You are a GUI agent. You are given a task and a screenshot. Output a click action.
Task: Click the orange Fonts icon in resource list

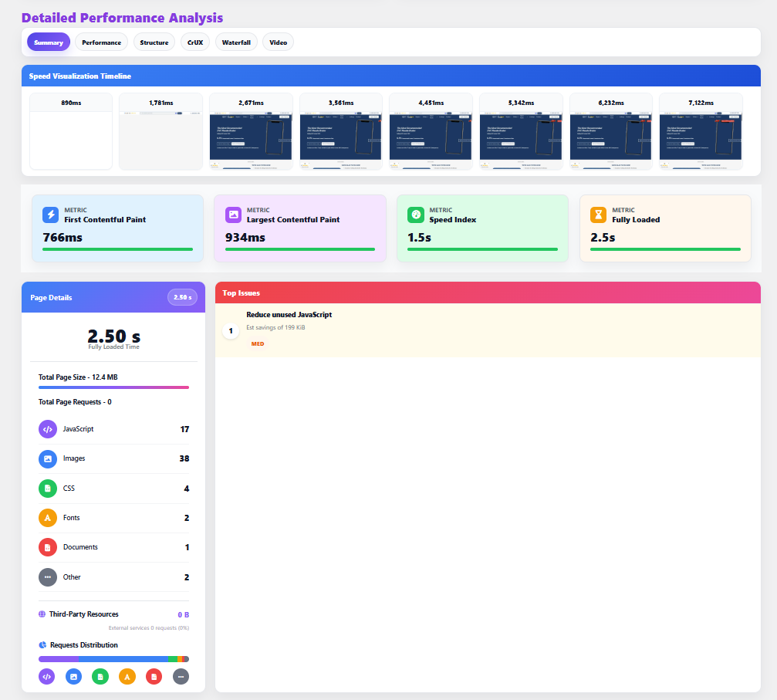coord(47,518)
